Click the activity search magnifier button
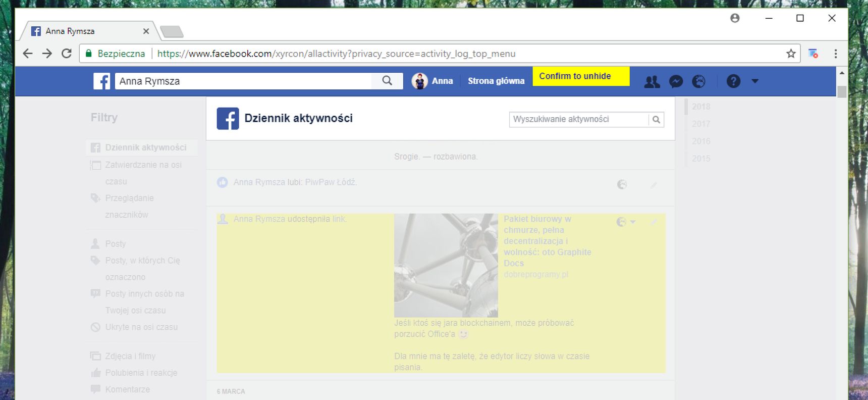868x400 pixels. [656, 119]
